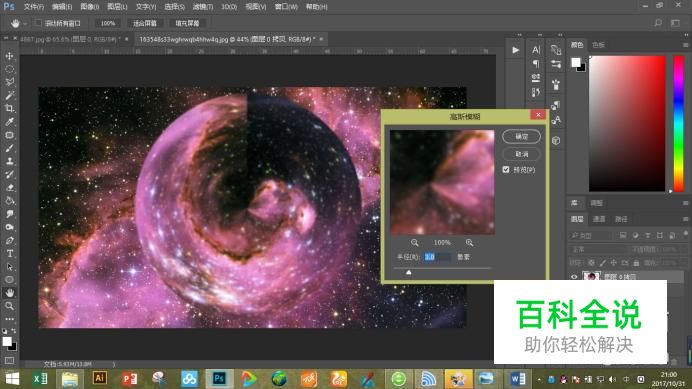Confirm Gaussian Blur with OK button

[522, 136]
